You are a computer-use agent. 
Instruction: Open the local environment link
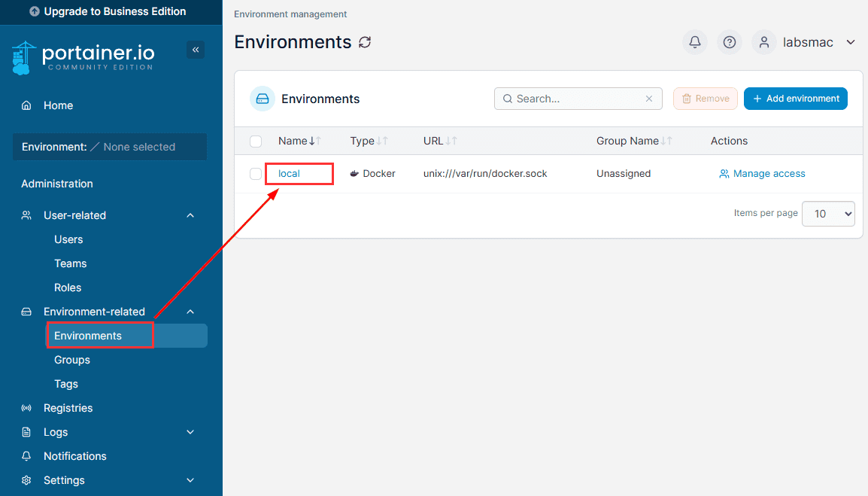(x=289, y=174)
